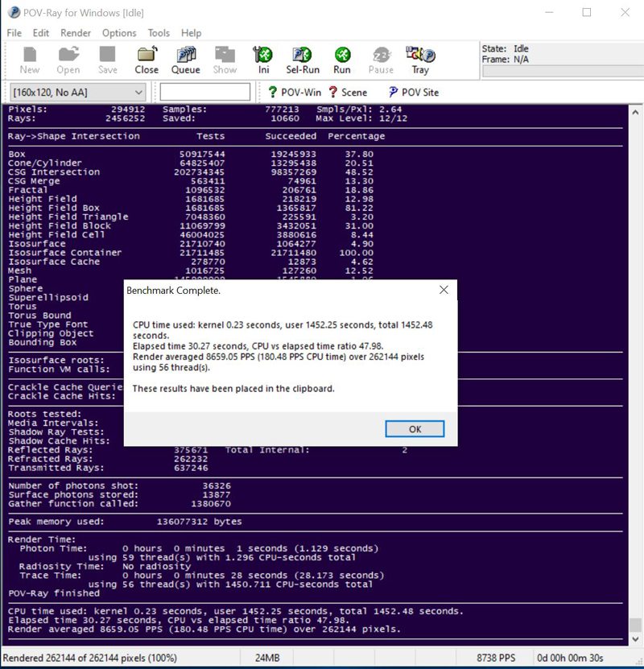Open the Render menu
The image size is (644, 669).
click(x=76, y=33)
